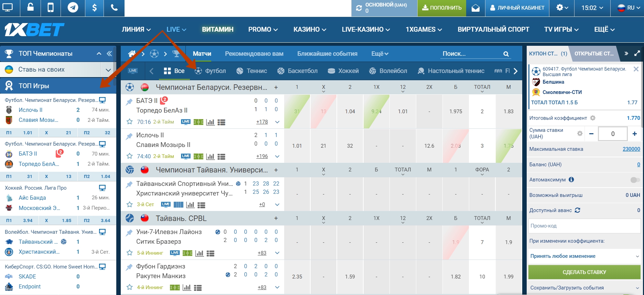The height and width of the screenshot is (295, 644).
Task: Open the messages envelope icon
Action: click(x=475, y=8)
